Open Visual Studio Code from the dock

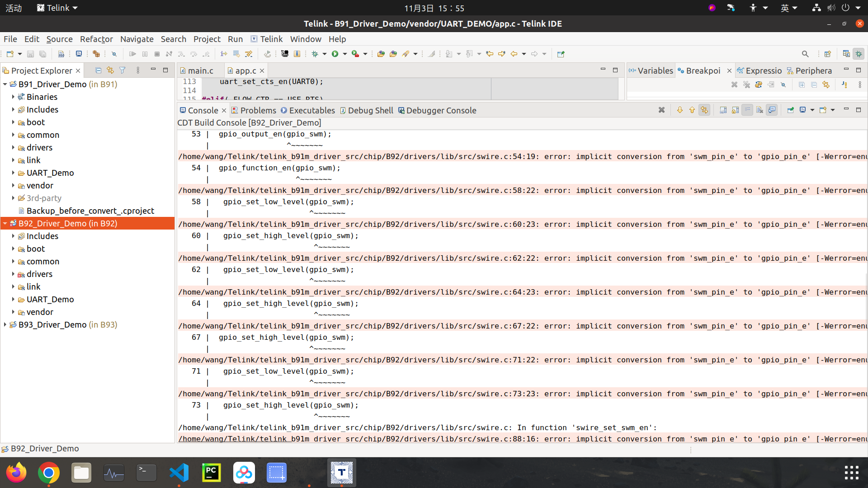[x=179, y=473]
